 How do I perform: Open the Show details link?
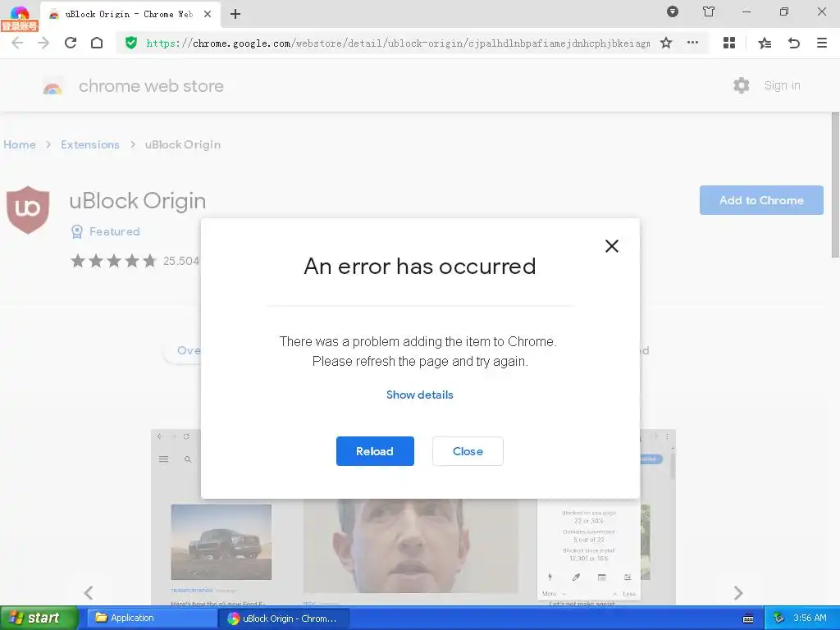click(419, 395)
